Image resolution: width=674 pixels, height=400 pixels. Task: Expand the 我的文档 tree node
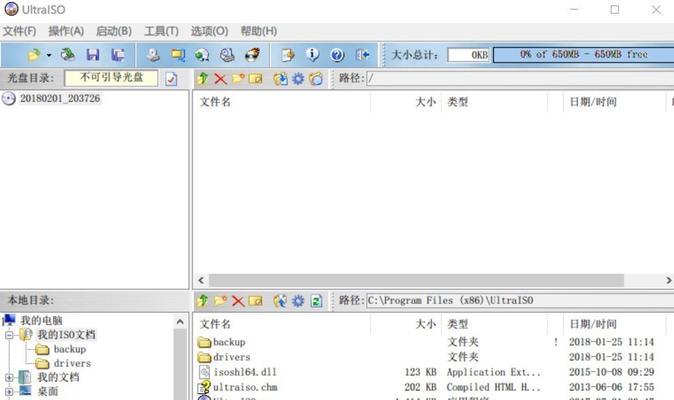pyautogui.click(x=9, y=378)
